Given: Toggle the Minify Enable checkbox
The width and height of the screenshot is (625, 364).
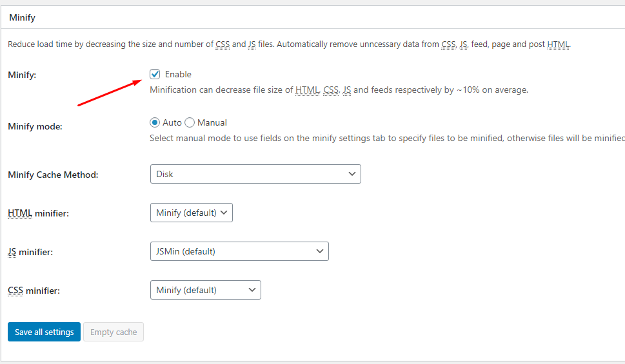Looking at the screenshot, I should point(155,74).
